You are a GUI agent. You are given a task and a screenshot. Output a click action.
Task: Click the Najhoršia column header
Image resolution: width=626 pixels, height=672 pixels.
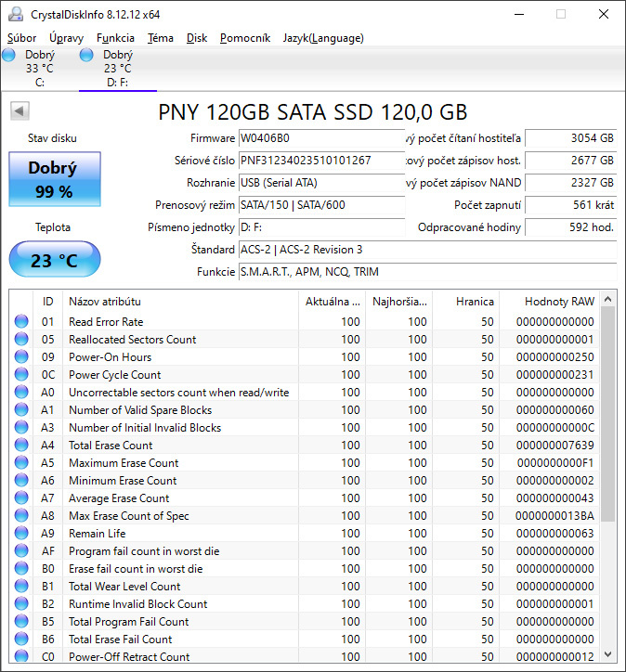[398, 302]
